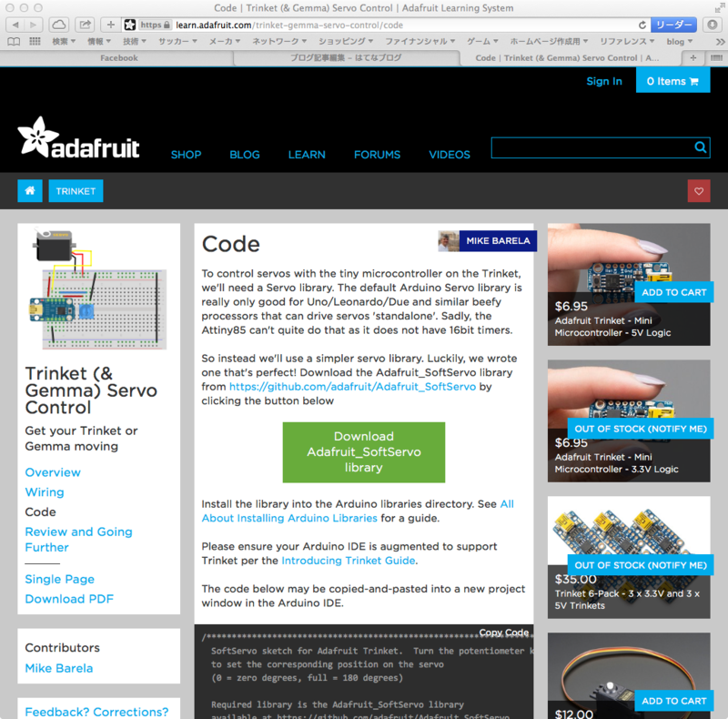The height and width of the screenshot is (719, 728).
Task: Open VIDEOS in the site navigation
Action: (x=450, y=155)
